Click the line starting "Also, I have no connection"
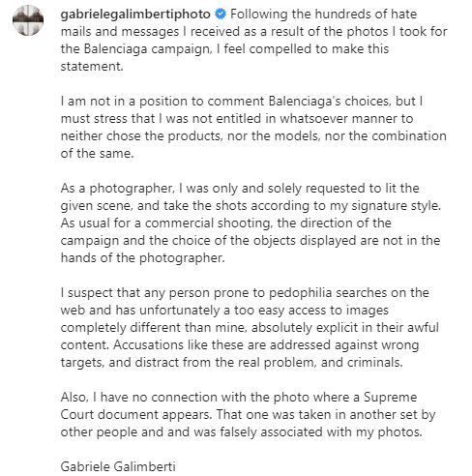This screenshot has width=472, height=476. click(239, 398)
